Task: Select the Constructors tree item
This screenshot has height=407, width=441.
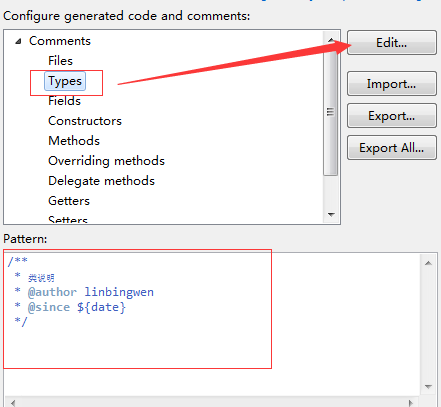Action: point(85,121)
